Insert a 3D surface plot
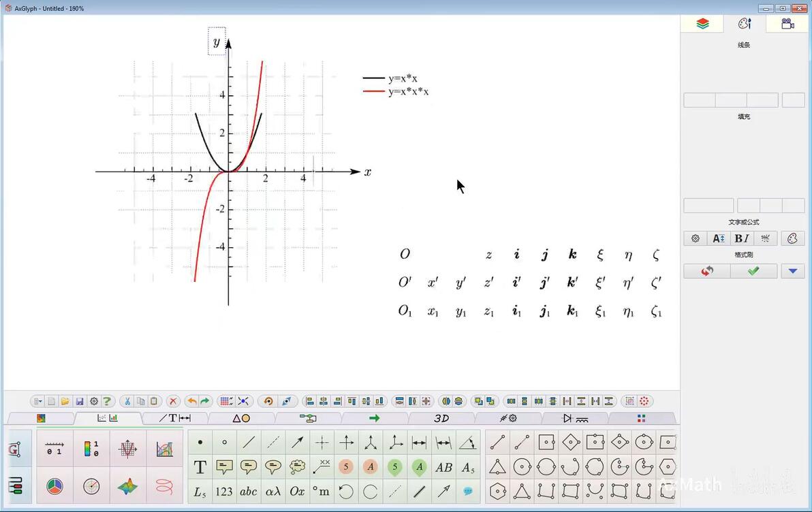This screenshot has height=512, width=812. pyautogui.click(x=127, y=486)
